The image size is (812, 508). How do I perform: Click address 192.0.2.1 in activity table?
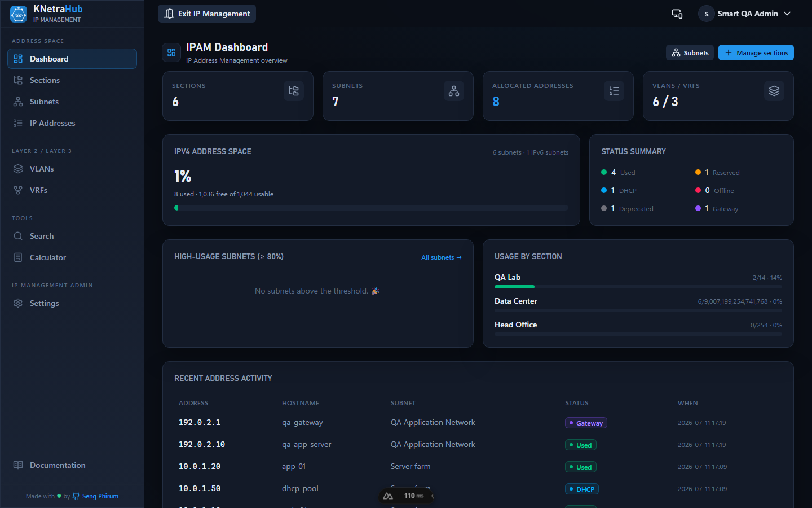click(x=200, y=422)
